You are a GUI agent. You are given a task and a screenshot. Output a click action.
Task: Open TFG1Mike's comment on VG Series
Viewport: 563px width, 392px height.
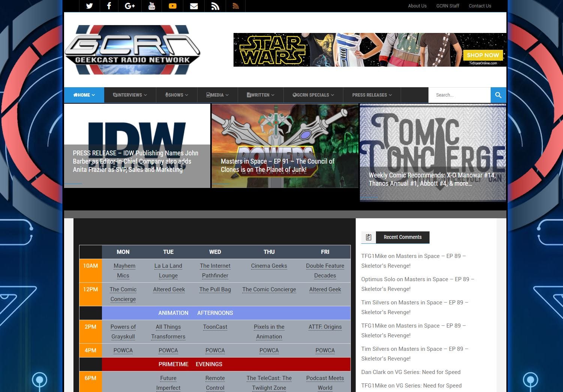(x=411, y=386)
